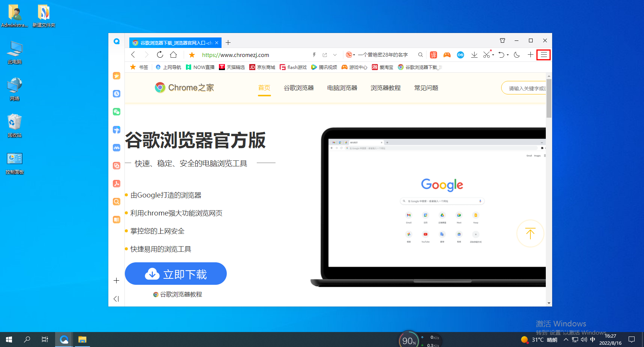Image resolution: width=644 pixels, height=347 pixels.
Task: Click the search box with suggested text
Action: coord(383,55)
